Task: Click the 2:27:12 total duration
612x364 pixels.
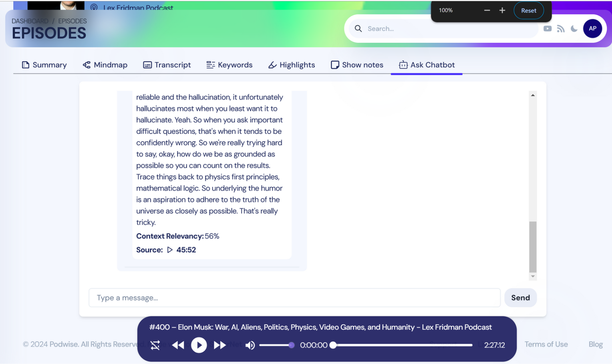Action: pyautogui.click(x=494, y=345)
